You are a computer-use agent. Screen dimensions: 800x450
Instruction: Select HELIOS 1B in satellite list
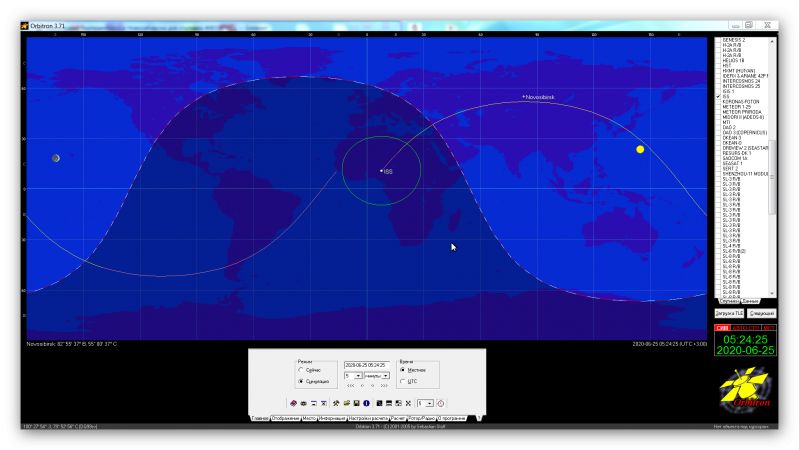733,60
